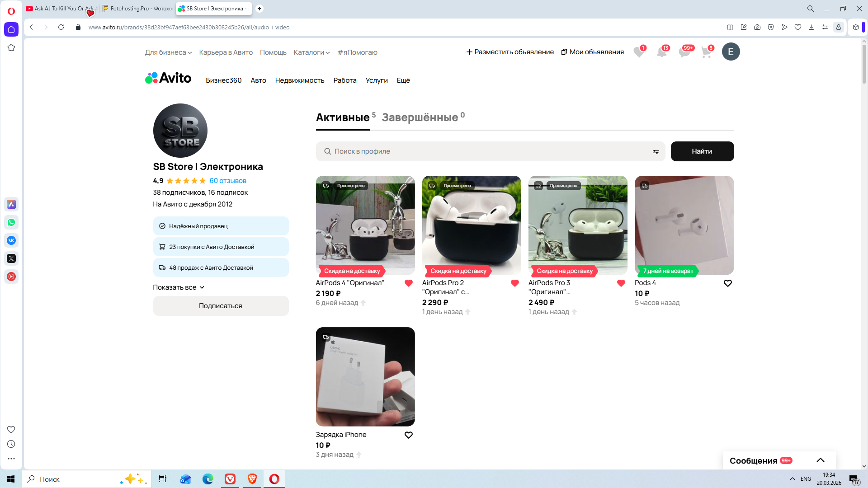Viewport: 868px width, 488px height.
Task: Open the Недвижимость category menu
Action: (x=299, y=80)
